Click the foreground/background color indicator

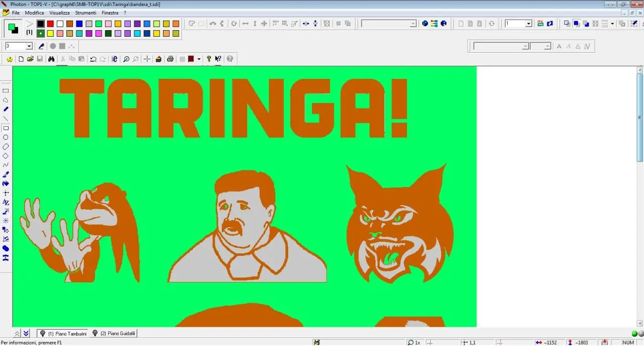click(13, 28)
